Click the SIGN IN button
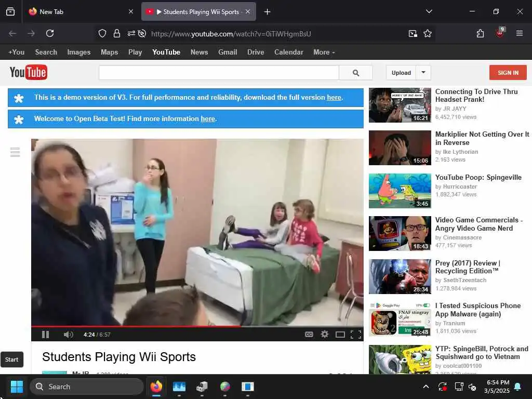 508,73
